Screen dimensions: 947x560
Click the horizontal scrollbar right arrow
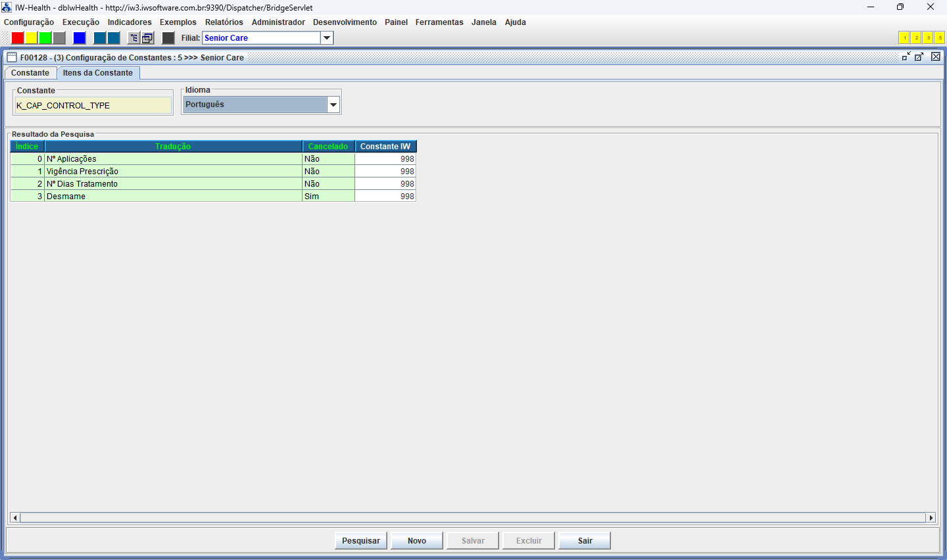point(931,518)
